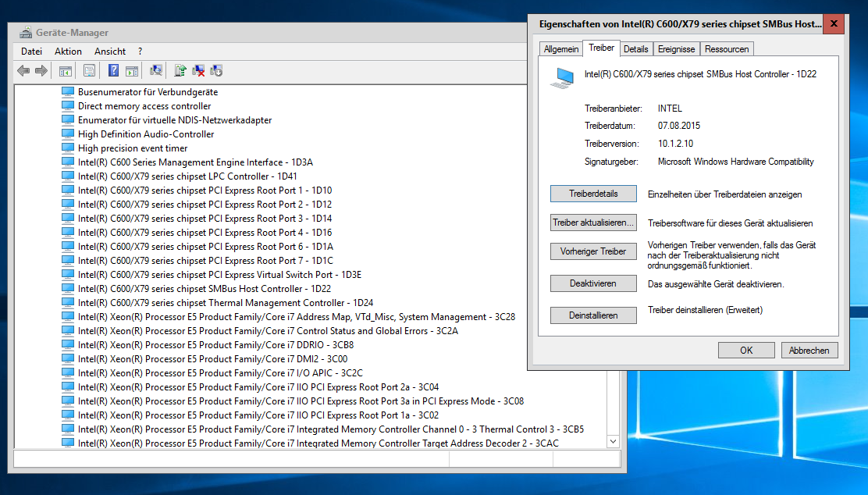Click the Vorheriger Treiber button
Image resolution: width=868 pixels, height=495 pixels.
tap(593, 251)
